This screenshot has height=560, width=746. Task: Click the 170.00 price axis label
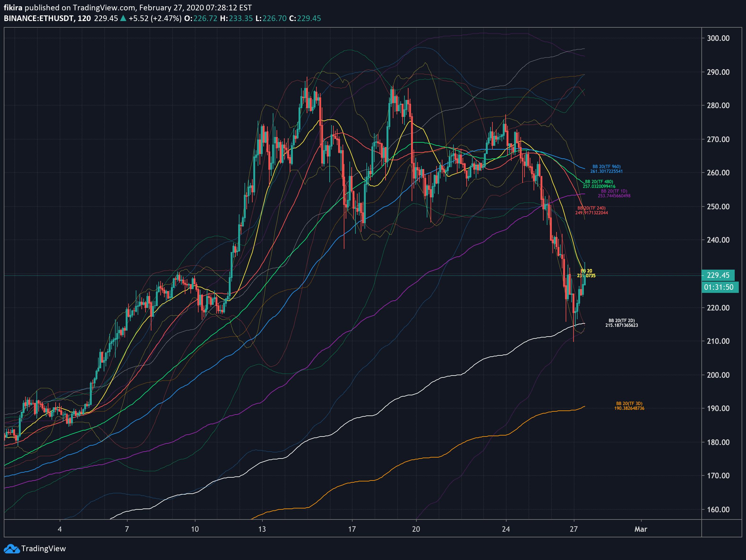(718, 476)
